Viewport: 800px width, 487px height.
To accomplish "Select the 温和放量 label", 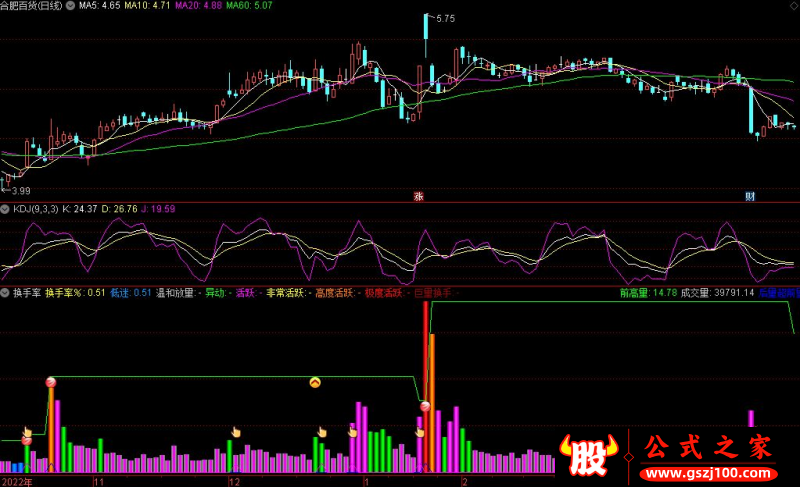I will (x=175, y=293).
